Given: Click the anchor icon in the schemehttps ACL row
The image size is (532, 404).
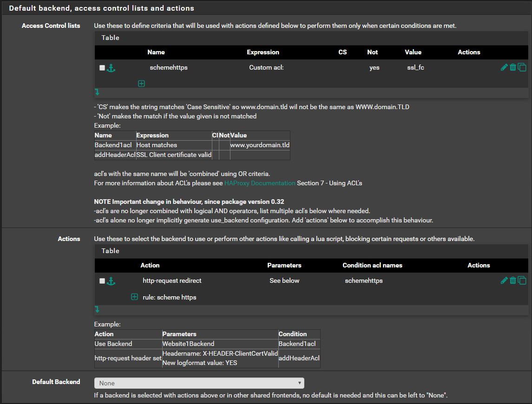Looking at the screenshot, I should [111, 68].
